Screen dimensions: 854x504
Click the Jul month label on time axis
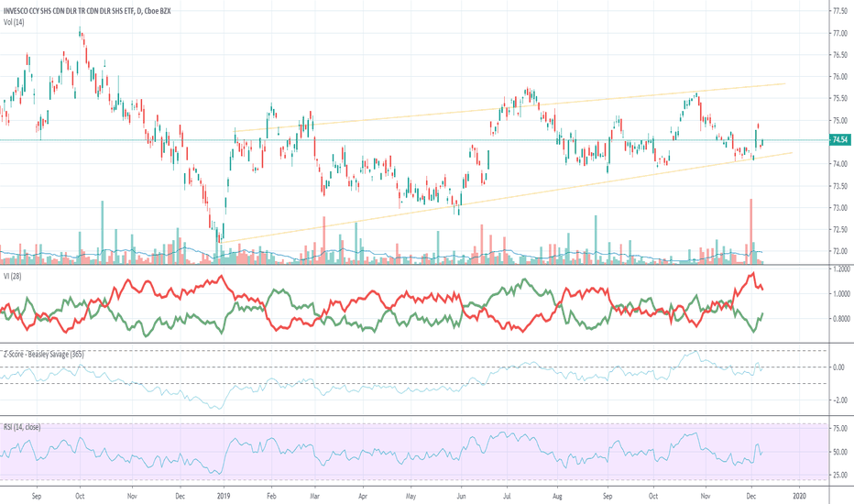(x=507, y=496)
